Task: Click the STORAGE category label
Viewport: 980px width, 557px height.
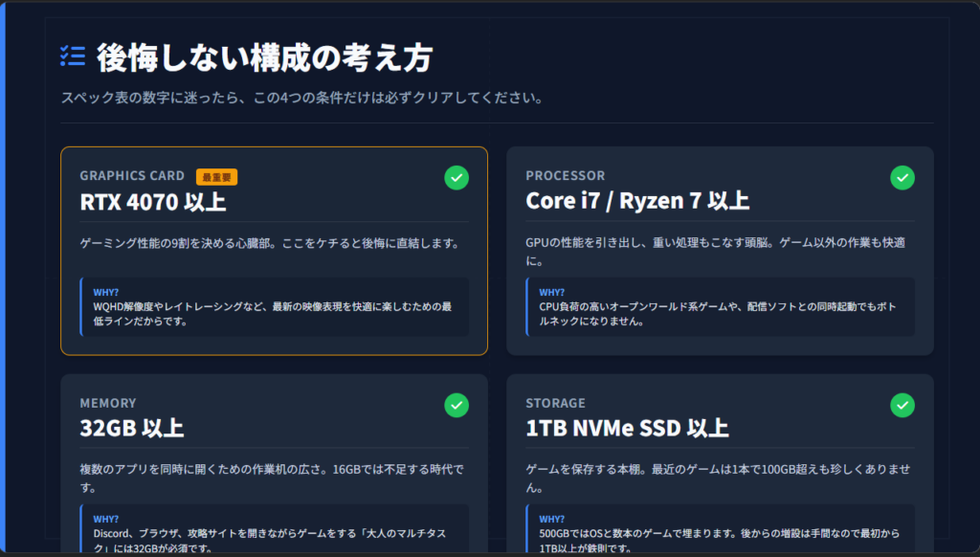Action: (x=555, y=403)
